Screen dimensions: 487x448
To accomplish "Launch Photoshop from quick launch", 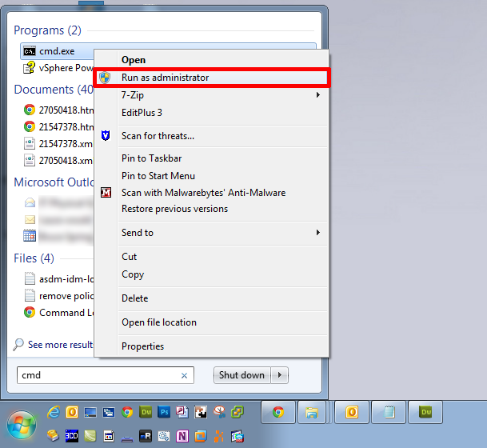I will [164, 412].
